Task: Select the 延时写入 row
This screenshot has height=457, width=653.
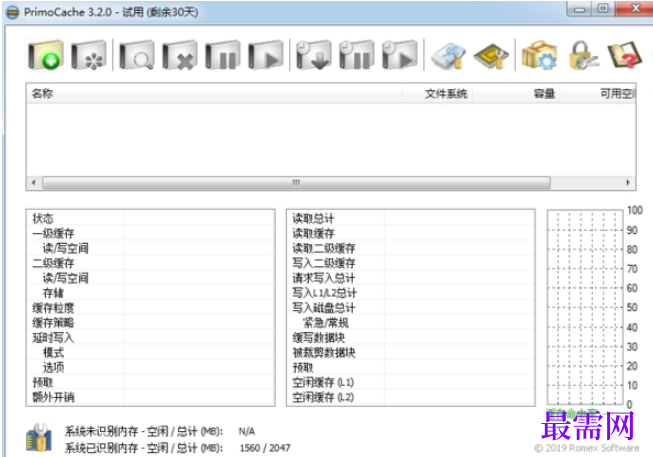Action: tap(151, 337)
